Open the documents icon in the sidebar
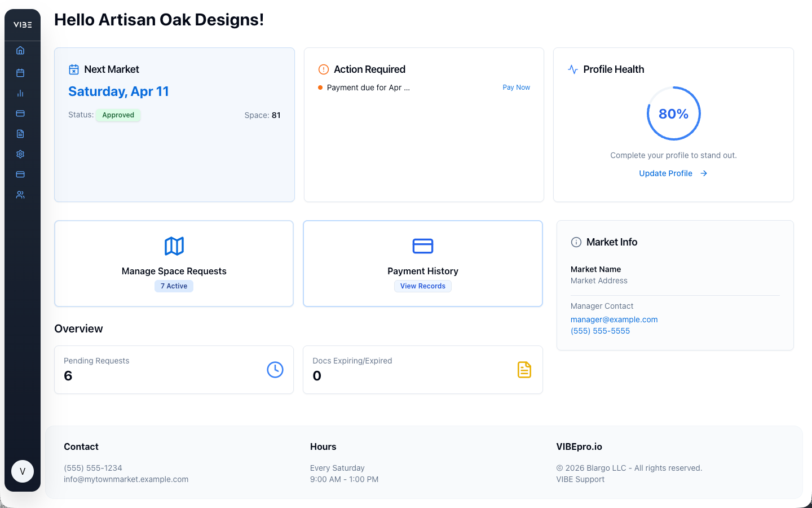 click(x=20, y=134)
